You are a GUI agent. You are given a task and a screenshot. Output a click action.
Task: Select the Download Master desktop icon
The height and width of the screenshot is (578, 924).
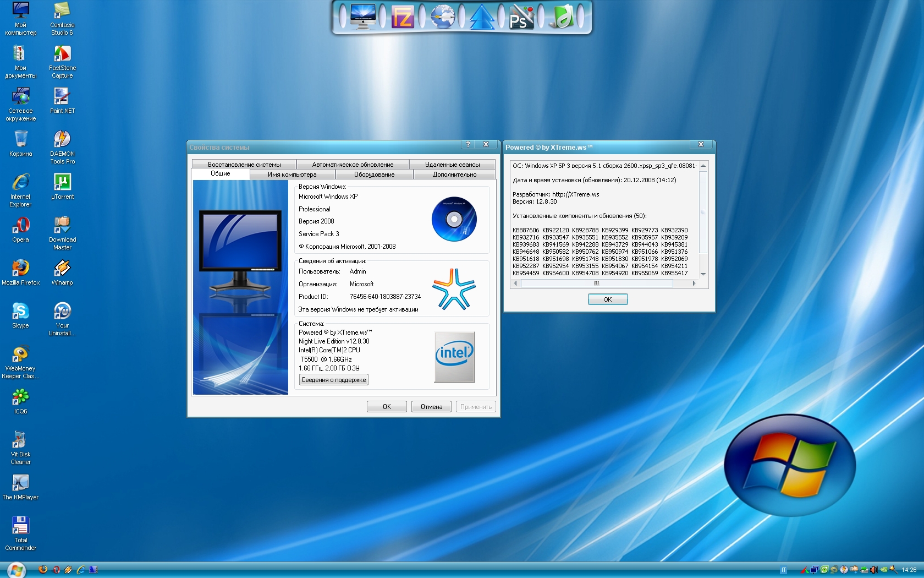point(62,233)
